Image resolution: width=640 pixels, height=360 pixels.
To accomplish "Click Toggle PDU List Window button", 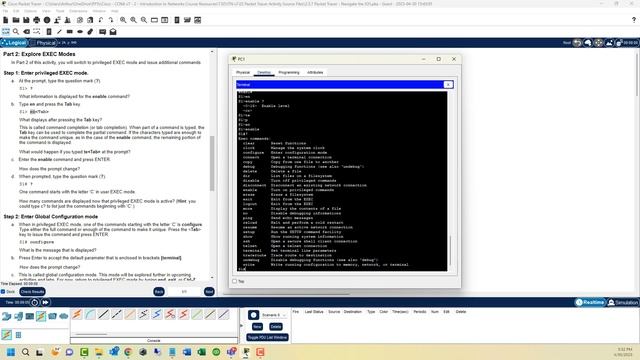I will tap(267, 338).
